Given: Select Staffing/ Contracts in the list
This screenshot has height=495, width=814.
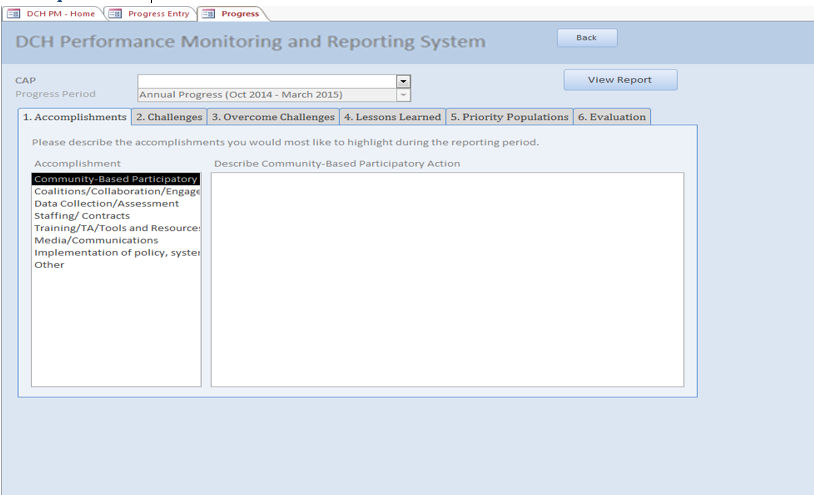Looking at the screenshot, I should (x=82, y=216).
